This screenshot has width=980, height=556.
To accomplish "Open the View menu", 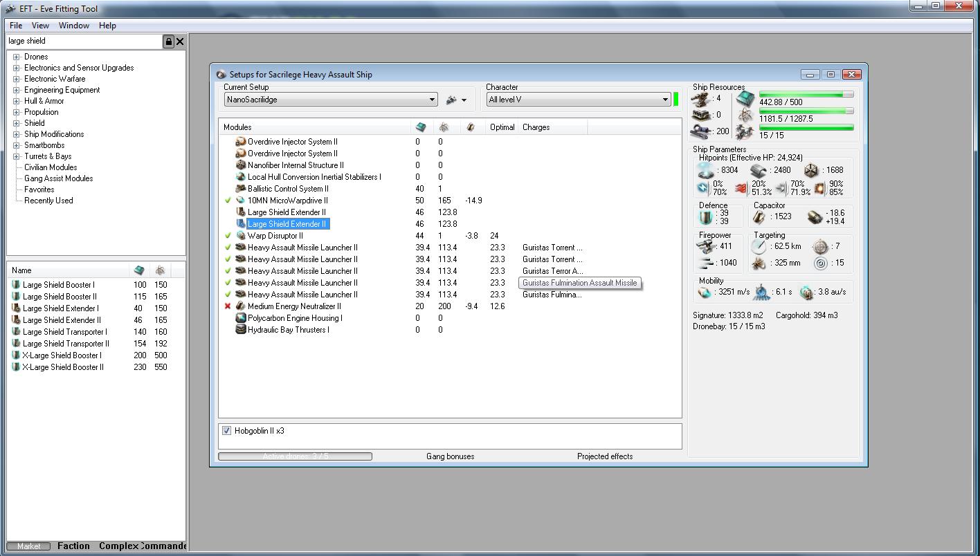I will [40, 26].
